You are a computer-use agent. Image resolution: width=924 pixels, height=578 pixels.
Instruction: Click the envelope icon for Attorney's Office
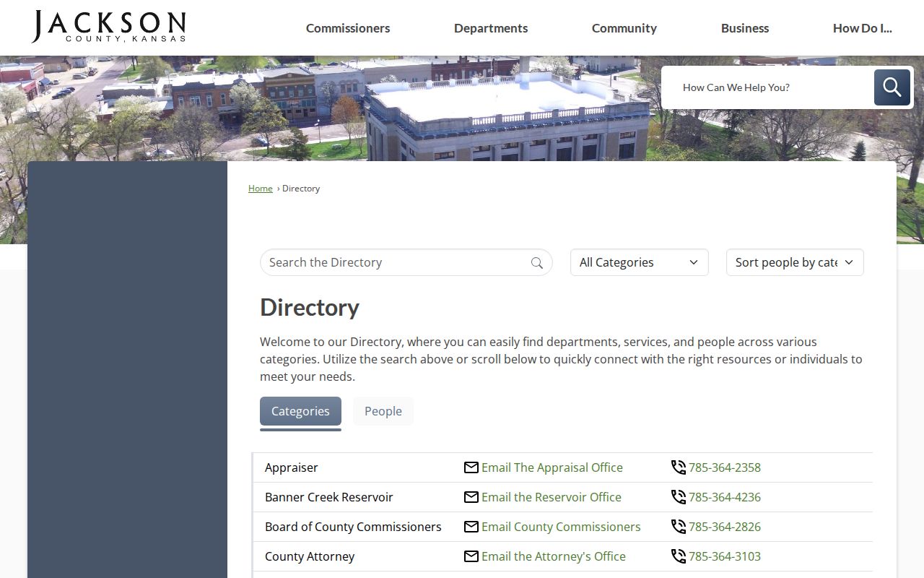pyautogui.click(x=471, y=556)
